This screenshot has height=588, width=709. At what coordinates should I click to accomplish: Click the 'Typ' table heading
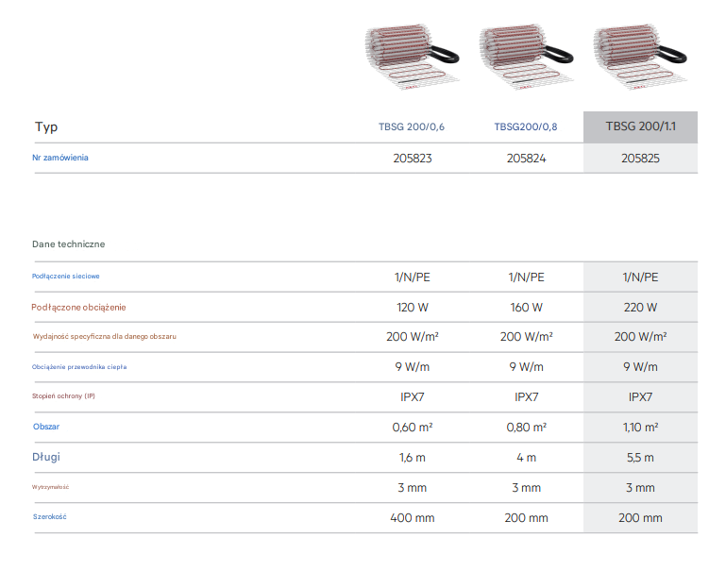[x=46, y=127]
